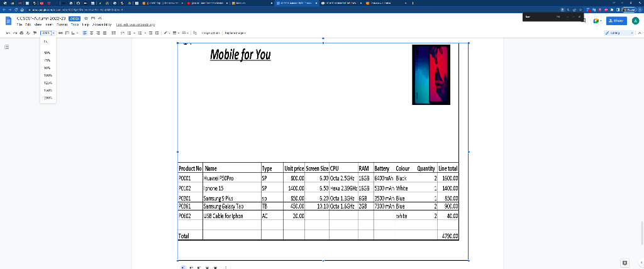Click the vertical scrollbar thumb
This screenshot has height=269, width=644.
click(x=642, y=233)
